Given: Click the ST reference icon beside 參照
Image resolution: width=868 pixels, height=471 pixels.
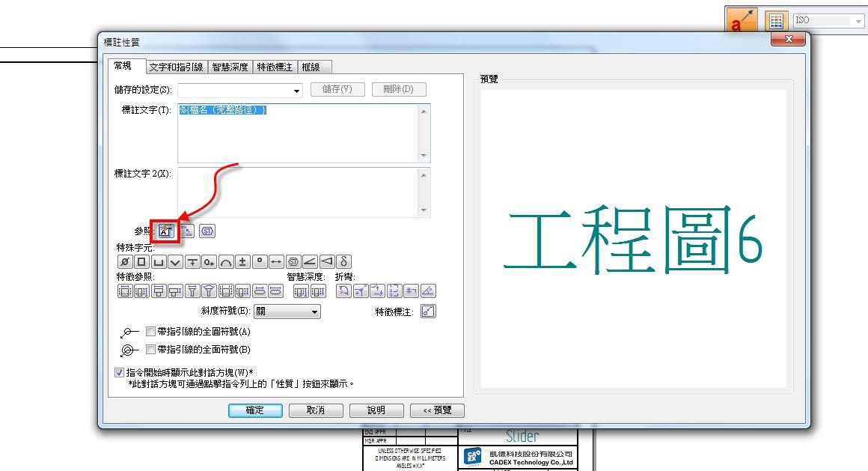Looking at the screenshot, I should tap(207, 231).
